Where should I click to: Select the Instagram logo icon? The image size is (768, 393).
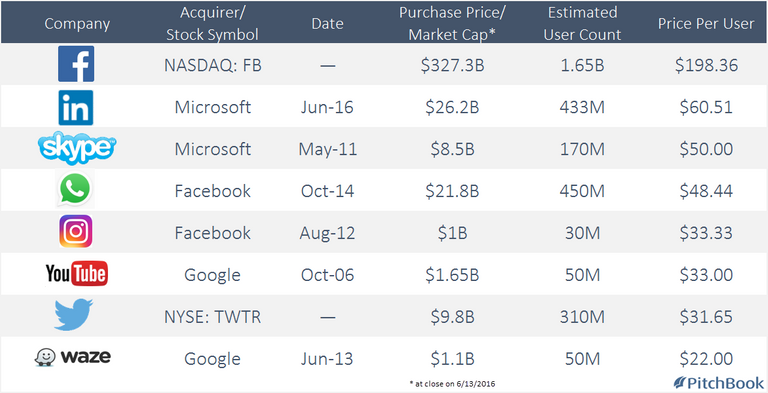point(75,231)
